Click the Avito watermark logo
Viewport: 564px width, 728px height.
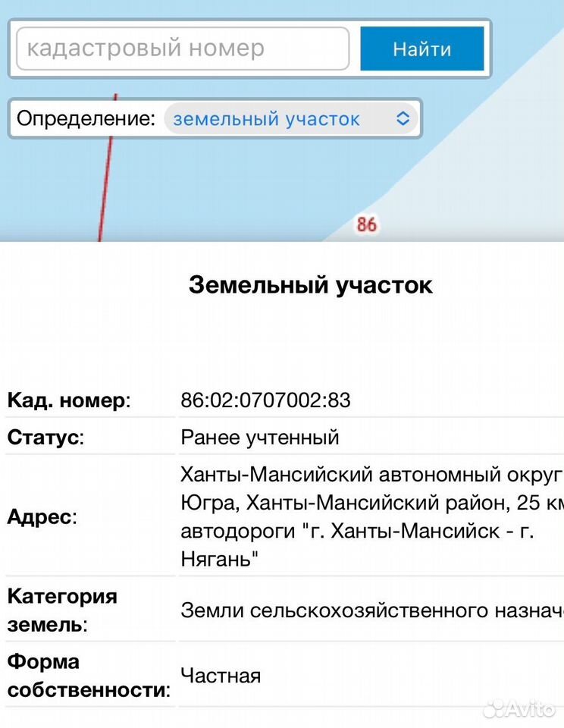(x=519, y=708)
